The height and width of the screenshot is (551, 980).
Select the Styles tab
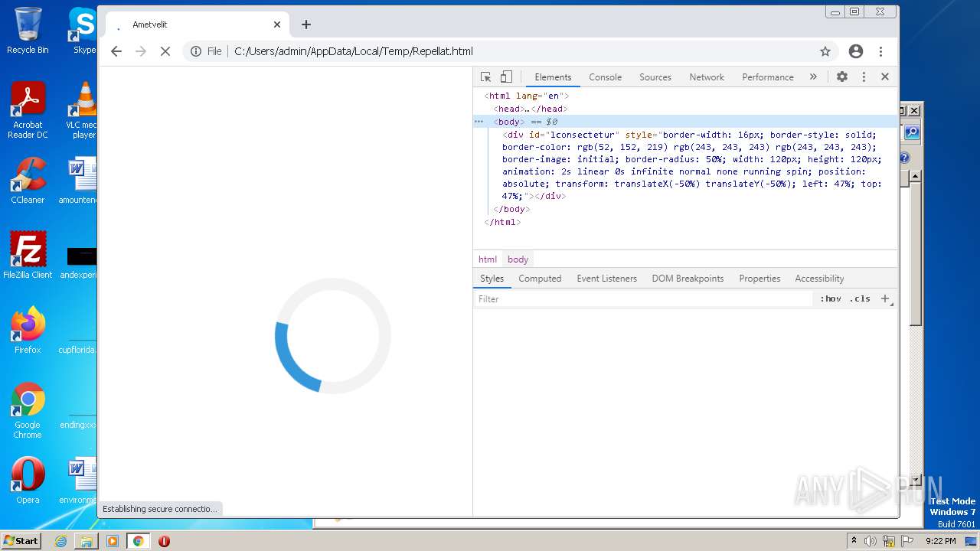492,279
